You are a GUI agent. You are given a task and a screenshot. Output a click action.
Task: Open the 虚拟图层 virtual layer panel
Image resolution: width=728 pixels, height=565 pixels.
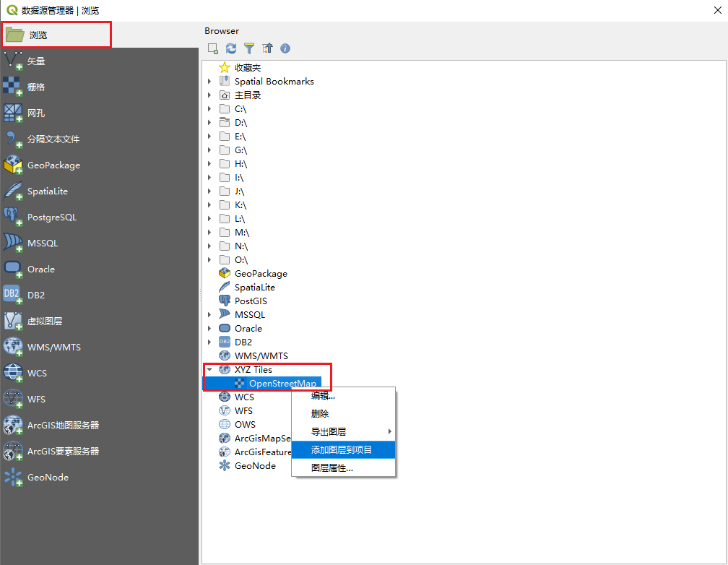[x=100, y=321]
